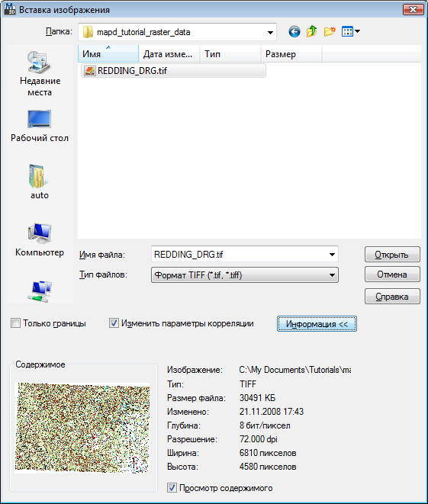Screen dimensions: 428x504
Task: Toggle Просмотр содержимого checkbox
Action: [x=172, y=488]
